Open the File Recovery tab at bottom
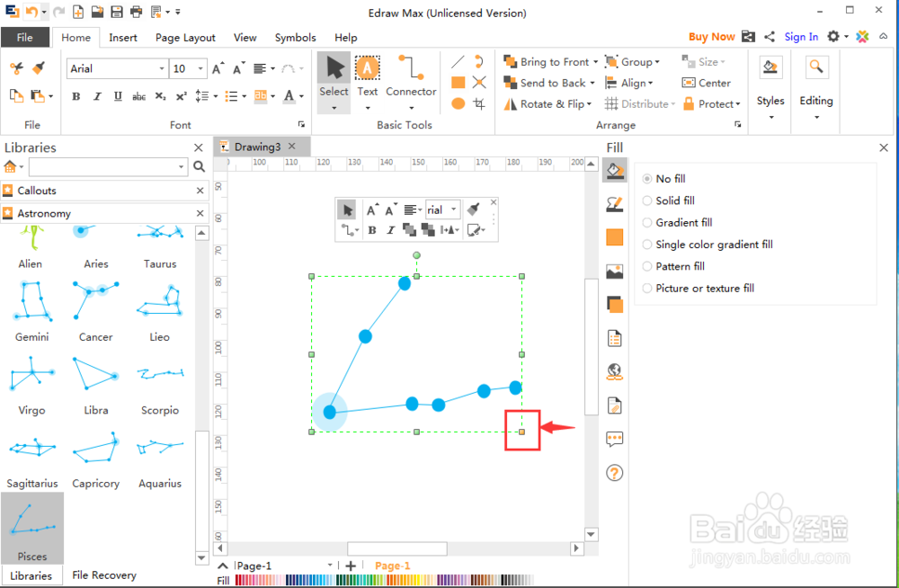 [104, 575]
